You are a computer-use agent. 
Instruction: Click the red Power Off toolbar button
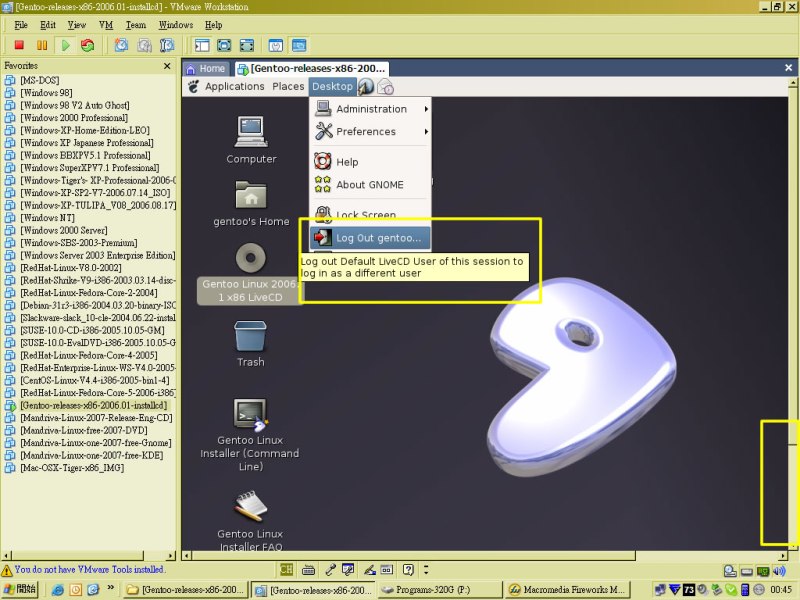[19, 45]
